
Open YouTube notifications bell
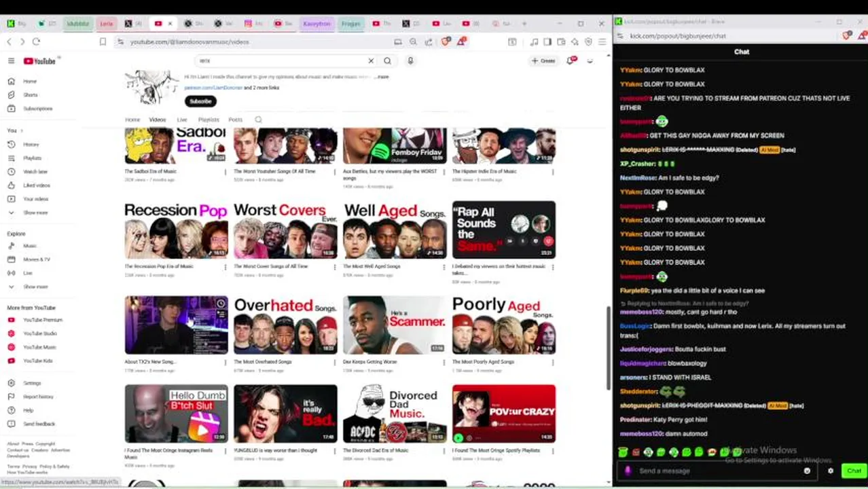click(x=572, y=60)
